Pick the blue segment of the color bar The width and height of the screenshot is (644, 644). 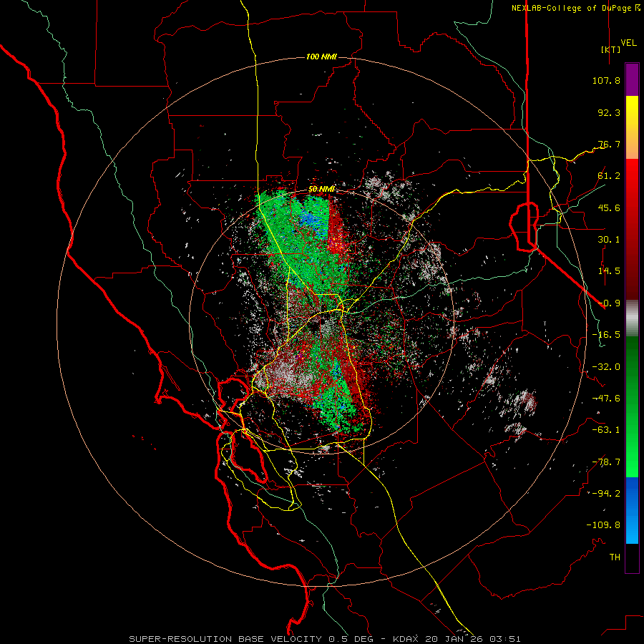(632, 510)
